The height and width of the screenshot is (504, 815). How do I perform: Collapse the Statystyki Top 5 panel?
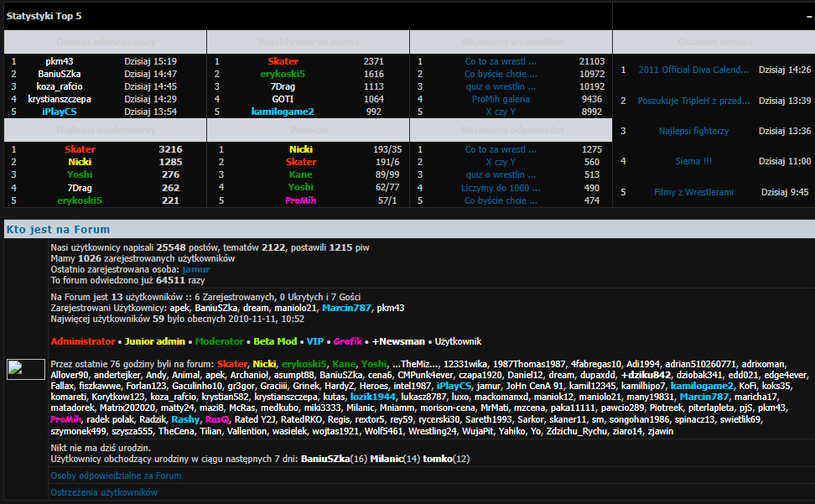tap(807, 16)
